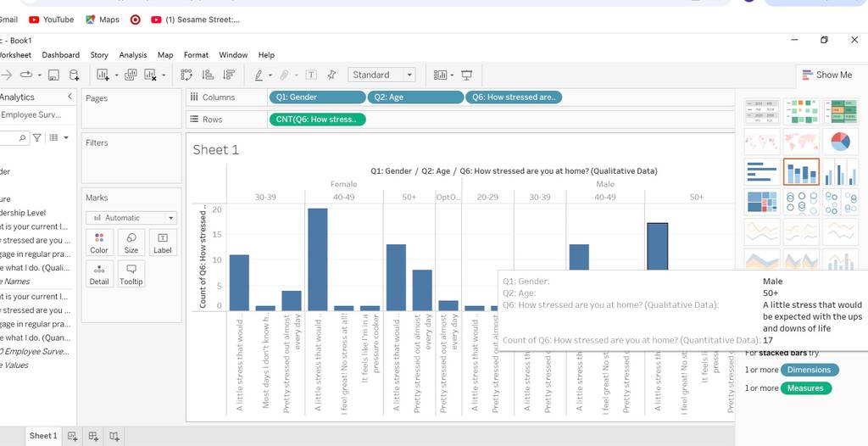Click the Fix Axes pin icon
Screen dimensions: 868x446
pos(331,75)
